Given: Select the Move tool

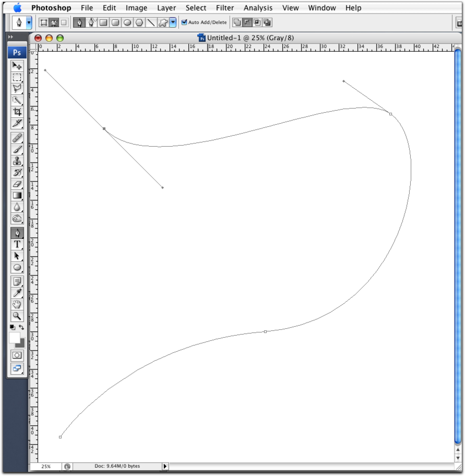Looking at the screenshot, I should point(17,66).
